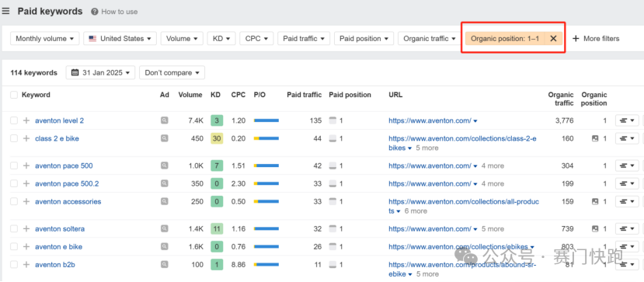The image size is (644, 282).
Task: Check the box for aventon accessories
Action: pyautogui.click(x=14, y=201)
